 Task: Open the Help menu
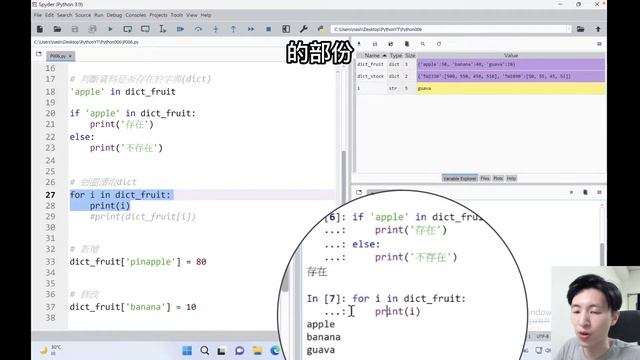click(206, 15)
